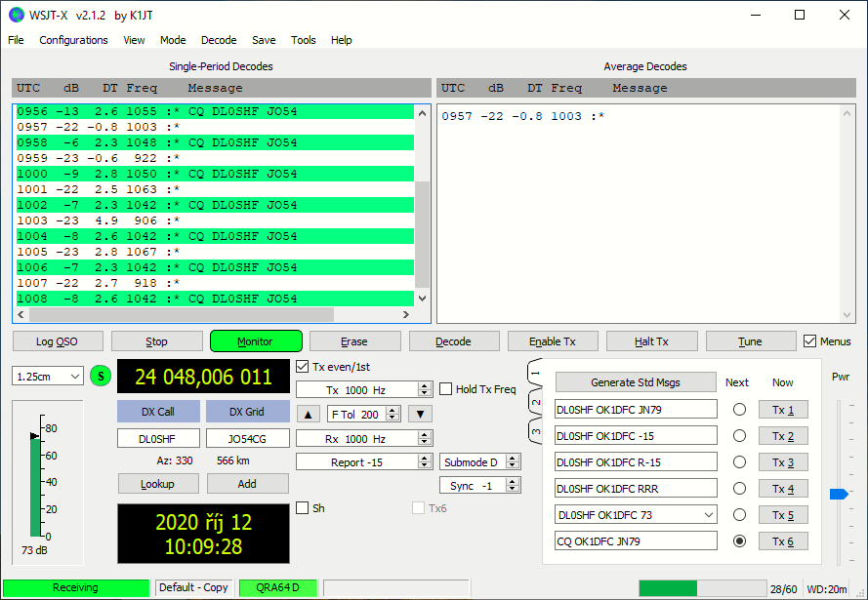Screen dimensions: 868x600
Task: Click the DX Call field containing DL0SHF
Action: 158,438
